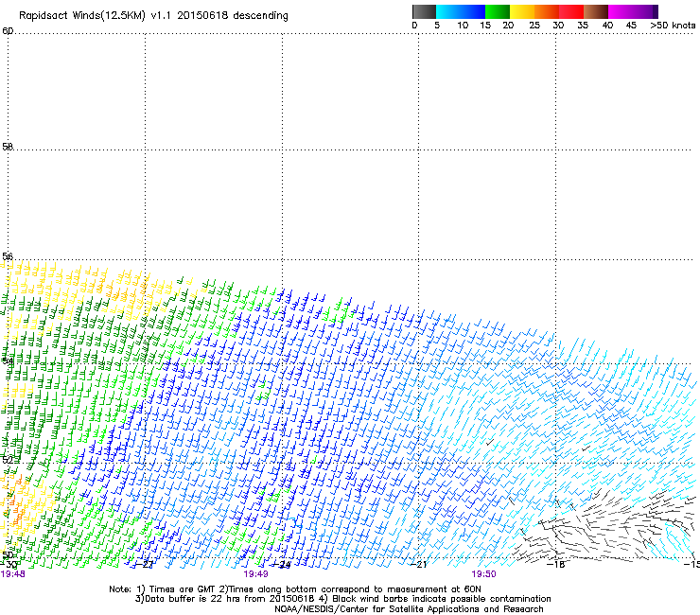Click the green 15–20 knots legend swatch
700x615 pixels.
498,11
